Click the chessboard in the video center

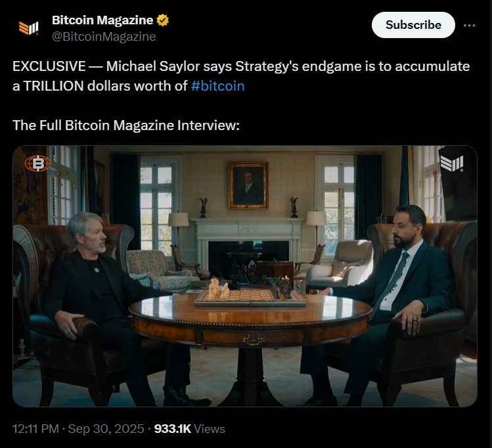[250, 296]
